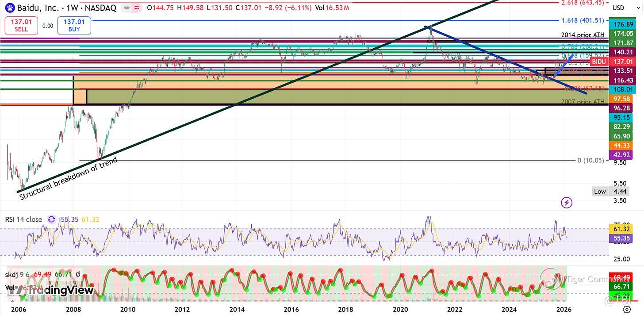Viewport: 644px width, 315px height.
Task: Select the RSI 14 close indicator label
Action: 24,219
